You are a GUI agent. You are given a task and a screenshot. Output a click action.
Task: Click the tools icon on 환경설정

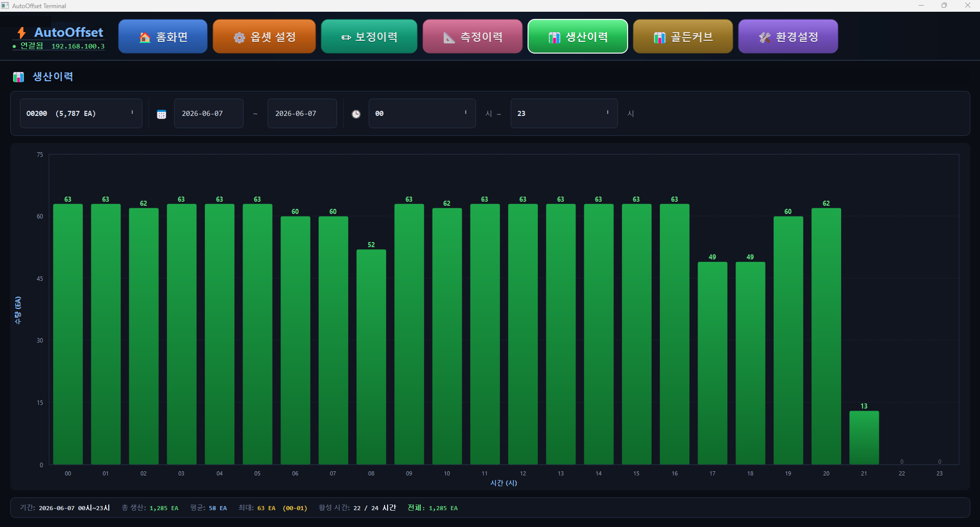pyautogui.click(x=764, y=37)
